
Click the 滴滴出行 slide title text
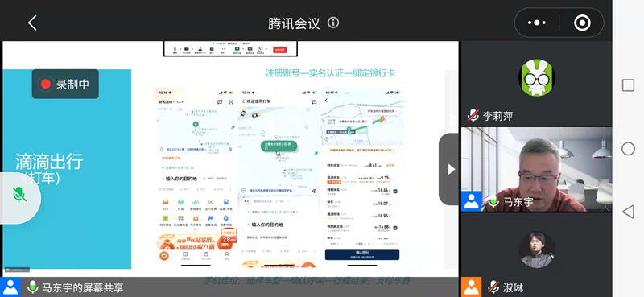click(x=49, y=162)
